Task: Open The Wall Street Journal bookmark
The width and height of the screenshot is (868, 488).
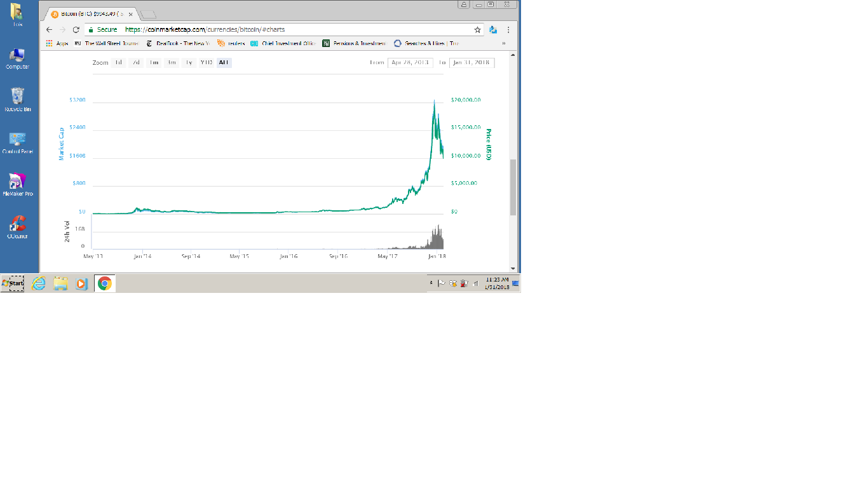Action: coord(107,44)
